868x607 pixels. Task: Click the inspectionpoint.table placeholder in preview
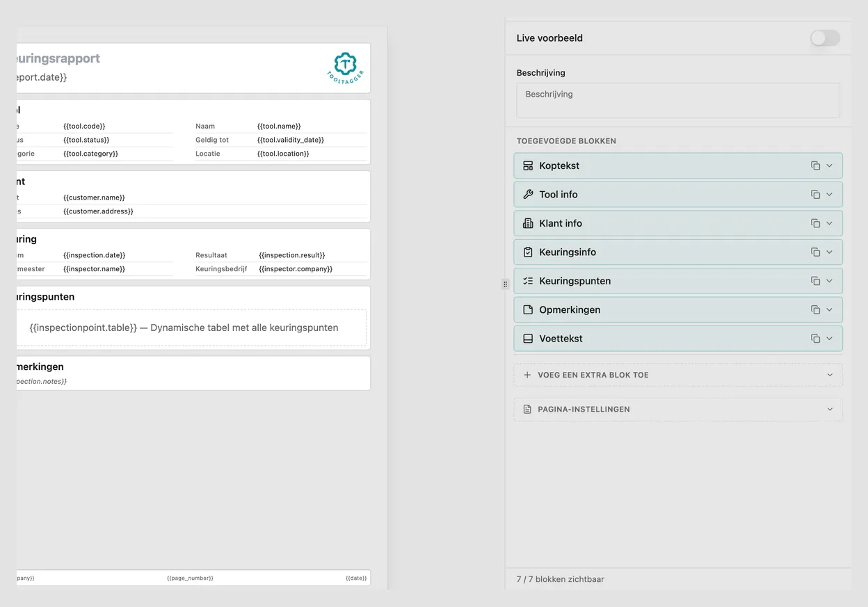pyautogui.click(x=184, y=327)
